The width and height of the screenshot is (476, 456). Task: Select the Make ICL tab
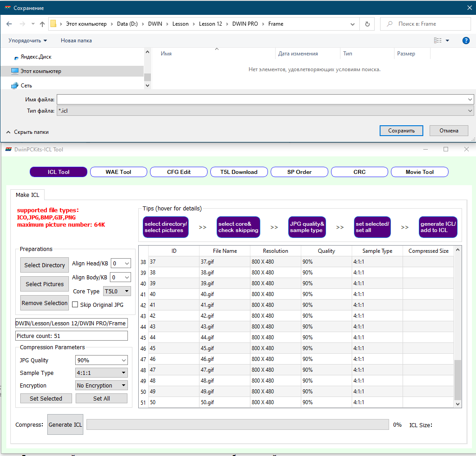[27, 195]
